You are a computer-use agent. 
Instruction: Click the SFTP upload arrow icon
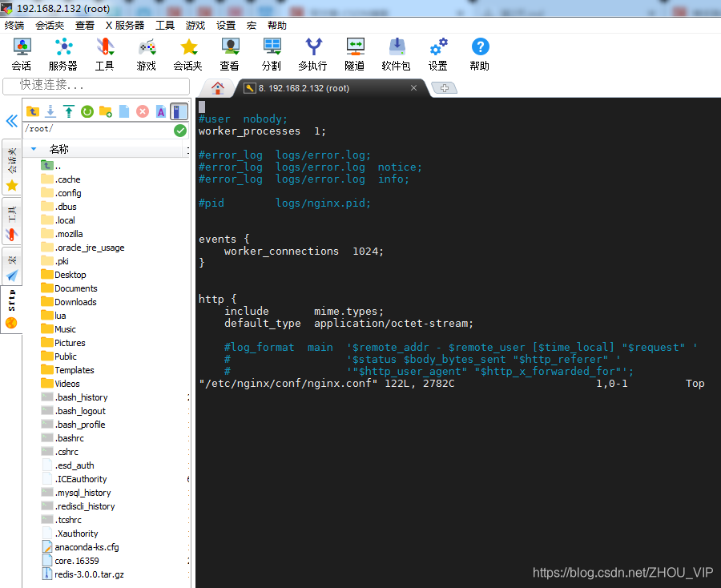pos(69,111)
